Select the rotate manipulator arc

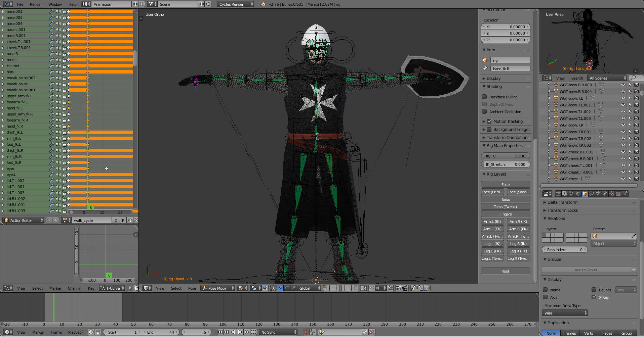point(287,288)
